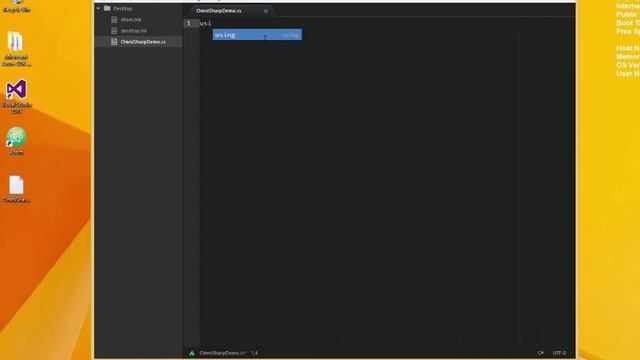Collapse the Desktop folder in tree view
The image size is (640, 360).
[x=98, y=8]
